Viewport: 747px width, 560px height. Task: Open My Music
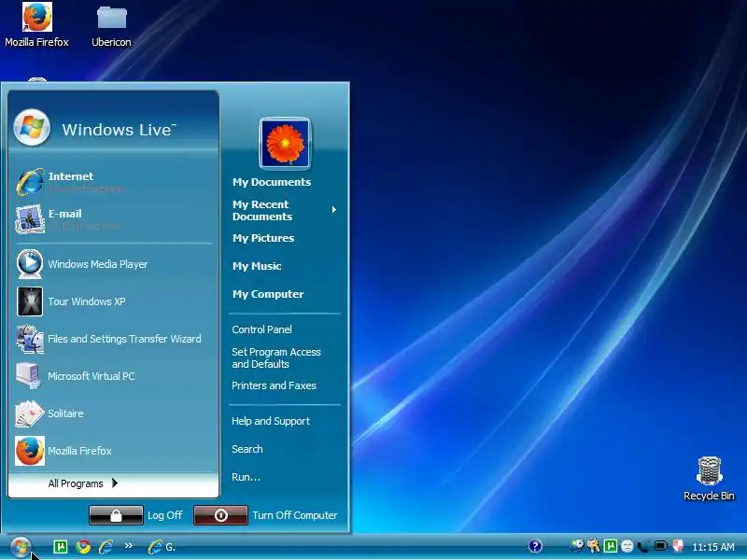[x=257, y=266]
